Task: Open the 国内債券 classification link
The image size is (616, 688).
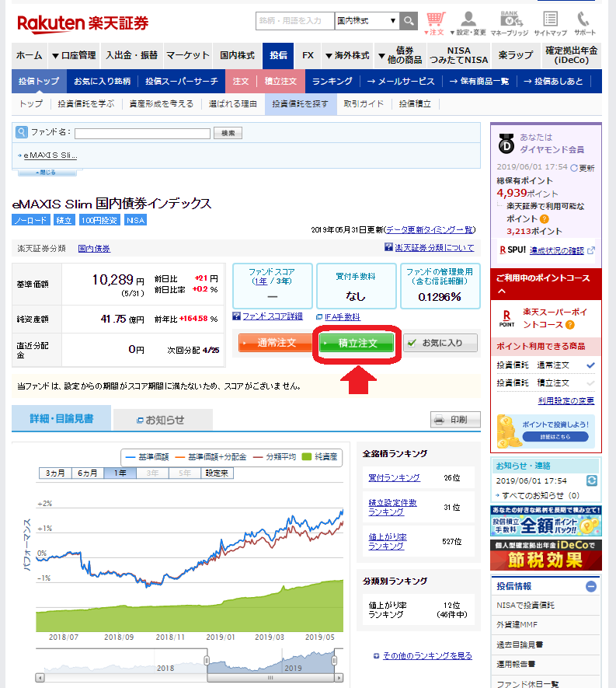Action: pos(94,249)
